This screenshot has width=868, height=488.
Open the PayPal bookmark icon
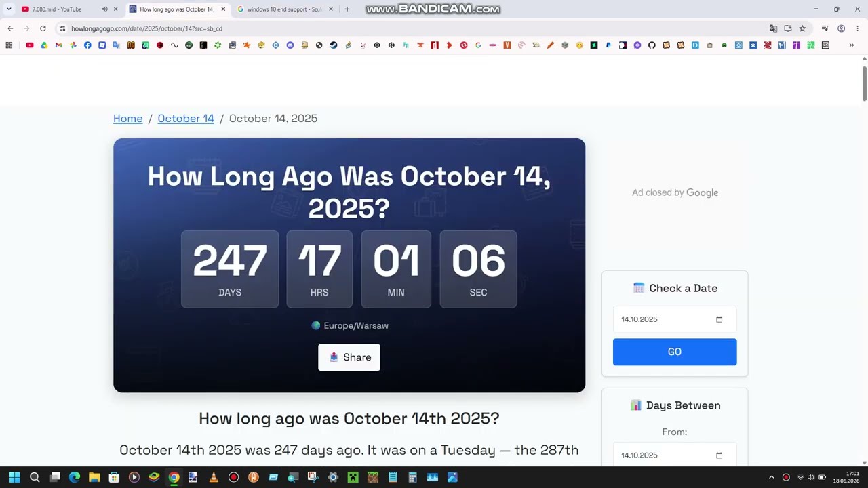pyautogui.click(x=608, y=45)
